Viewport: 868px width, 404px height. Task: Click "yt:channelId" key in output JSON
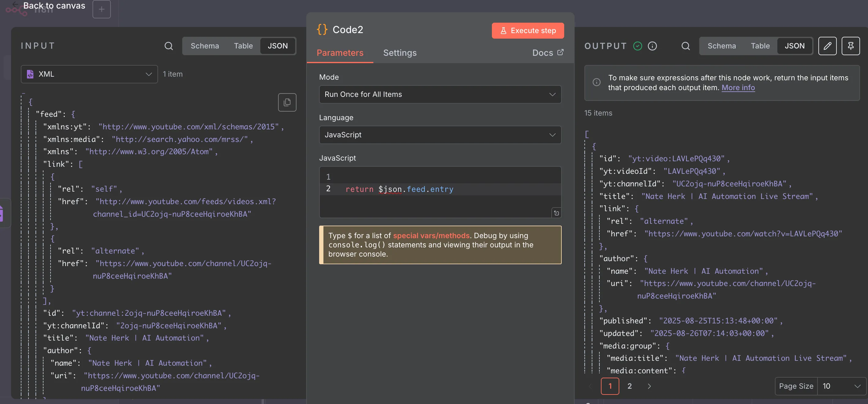[x=629, y=184]
